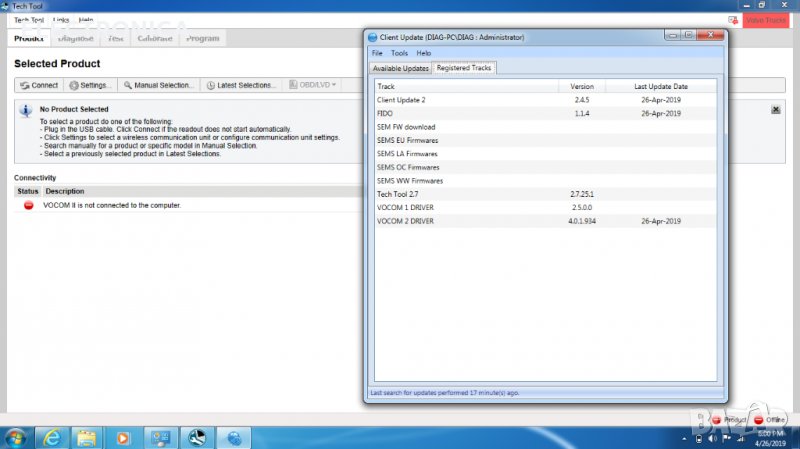Click the Connect button in the toolbar
The image size is (800, 449).
tap(39, 85)
